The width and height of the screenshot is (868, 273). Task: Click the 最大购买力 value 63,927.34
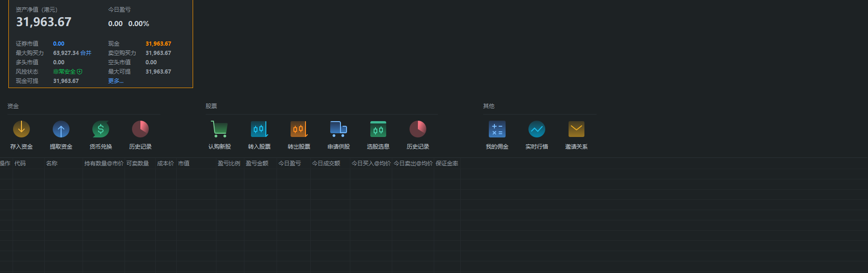[x=66, y=53]
